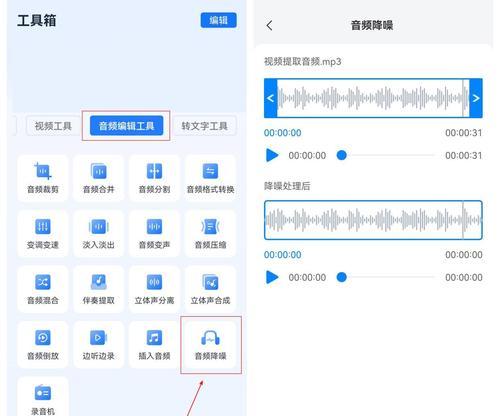Click the original audio playback slider knob
Screen dimensions: 500x416
342,155
